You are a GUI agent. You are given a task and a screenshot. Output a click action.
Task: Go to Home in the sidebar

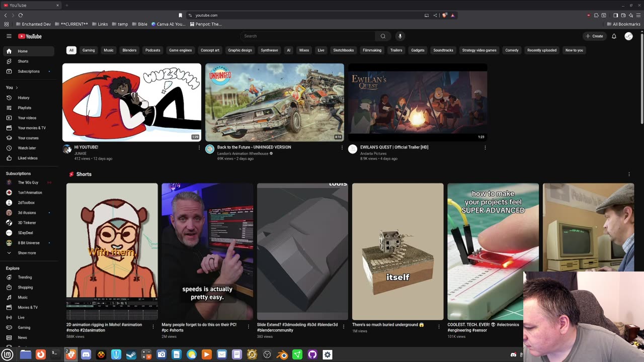coord(28,51)
